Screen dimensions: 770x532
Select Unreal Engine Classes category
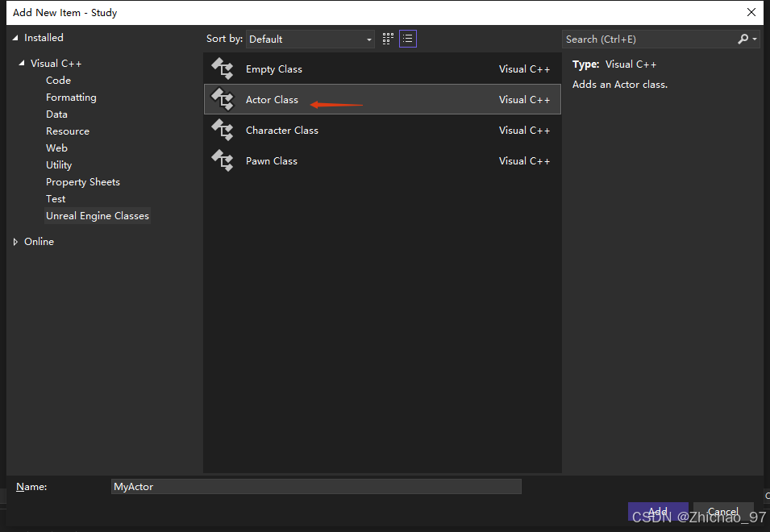[x=98, y=216]
